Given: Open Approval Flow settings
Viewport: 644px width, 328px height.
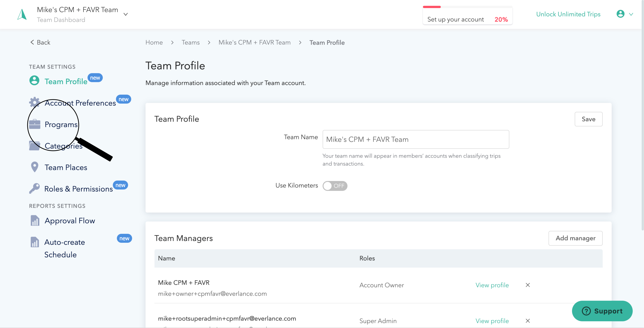Looking at the screenshot, I should point(70,221).
